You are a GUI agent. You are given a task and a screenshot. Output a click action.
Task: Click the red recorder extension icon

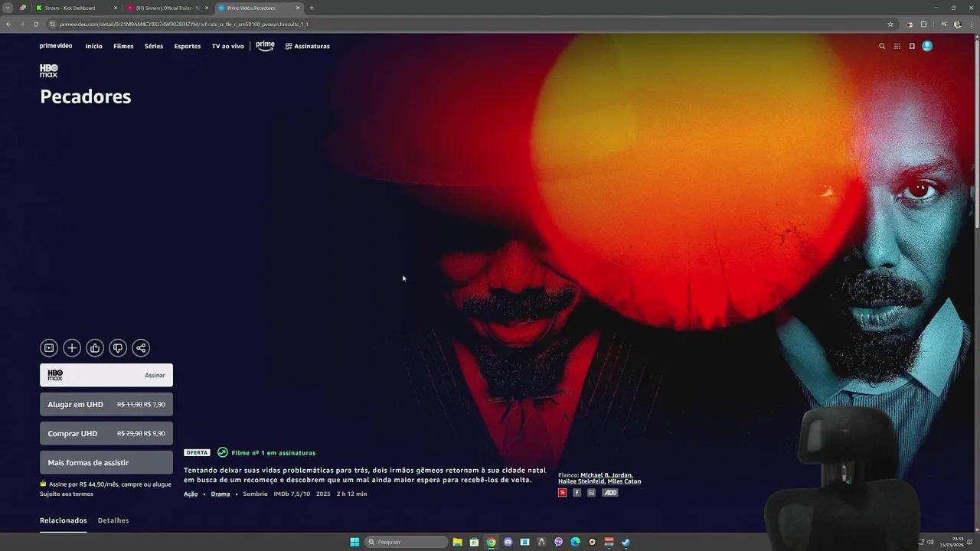(x=909, y=24)
